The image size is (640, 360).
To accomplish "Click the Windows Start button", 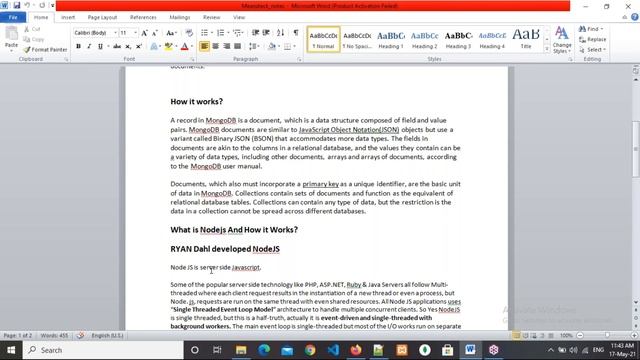I will 11,350.
